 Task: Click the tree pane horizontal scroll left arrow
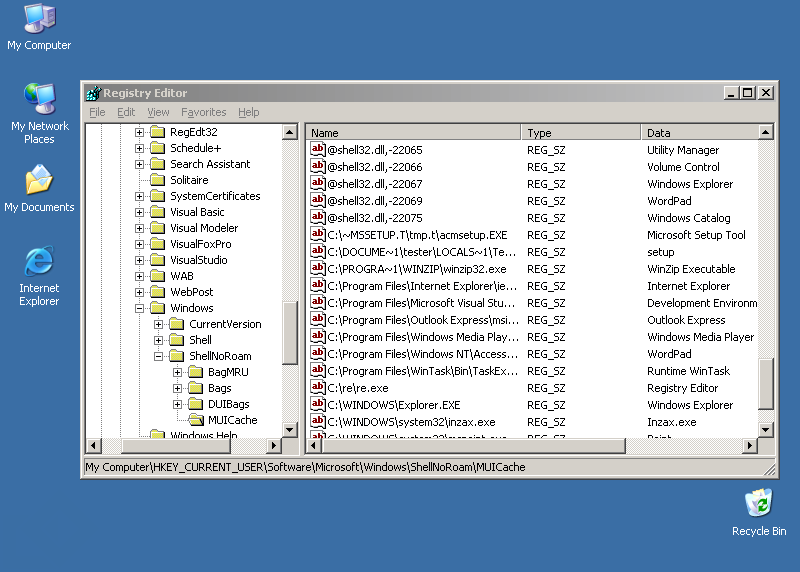point(93,445)
